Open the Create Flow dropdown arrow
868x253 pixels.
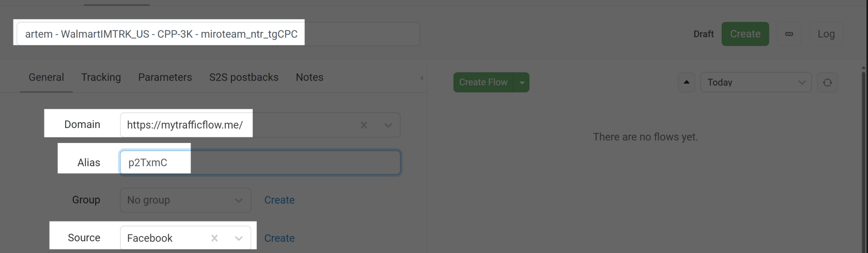pos(522,83)
